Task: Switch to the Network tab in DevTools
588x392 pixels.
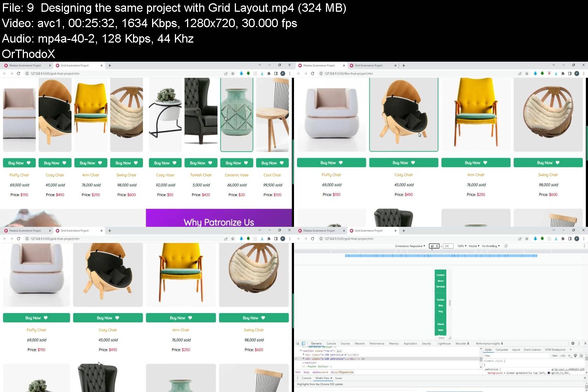Action: pyautogui.click(x=360, y=344)
